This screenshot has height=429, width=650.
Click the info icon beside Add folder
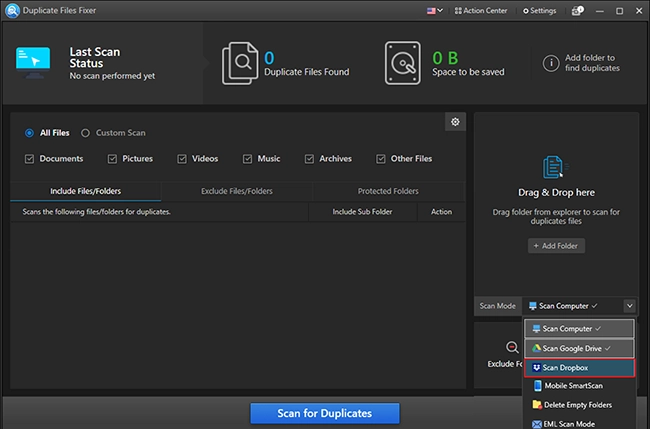coord(551,63)
